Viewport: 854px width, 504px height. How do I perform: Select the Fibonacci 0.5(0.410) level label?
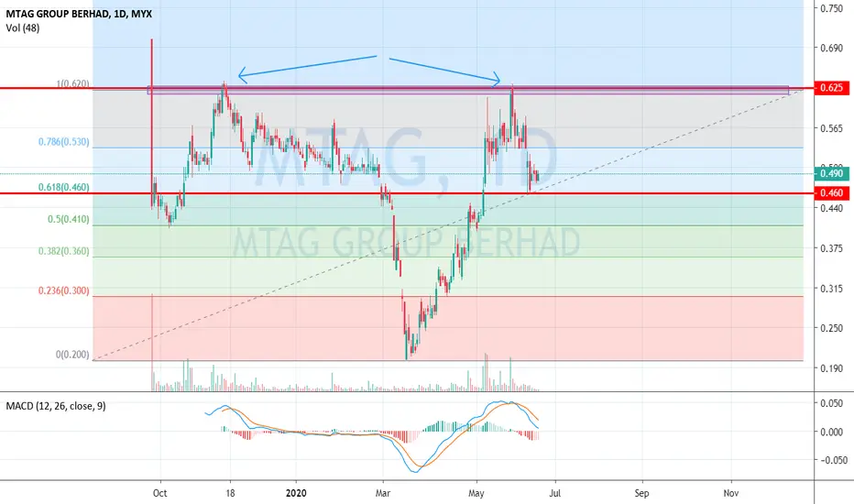69,220
